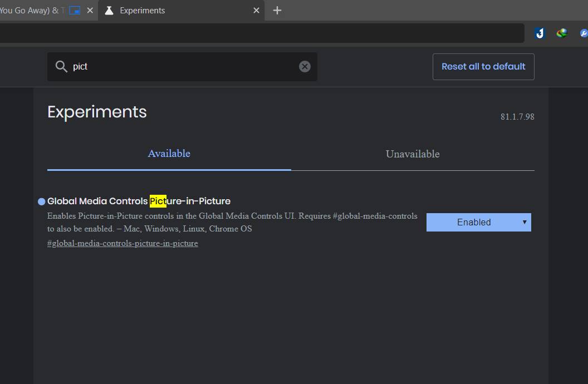This screenshot has width=588, height=384.
Task: Click the magnifier icon in the flags search box
Action: pos(61,66)
